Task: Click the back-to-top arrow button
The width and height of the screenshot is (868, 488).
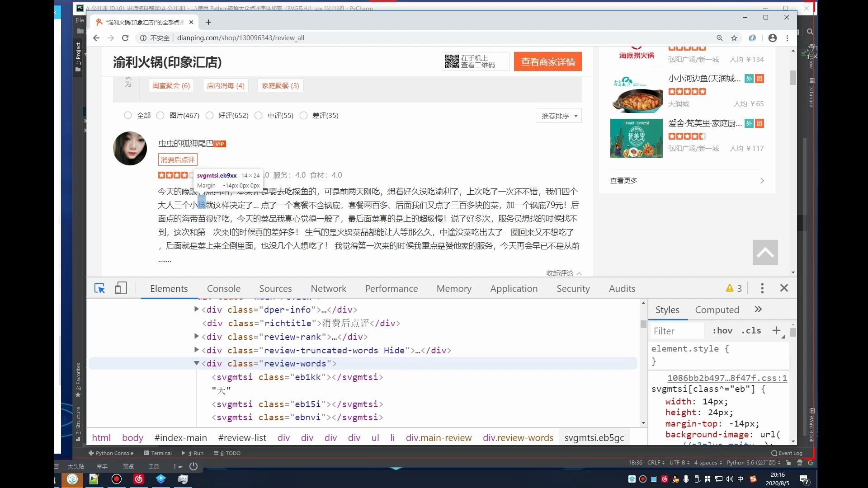Action: [x=765, y=253]
